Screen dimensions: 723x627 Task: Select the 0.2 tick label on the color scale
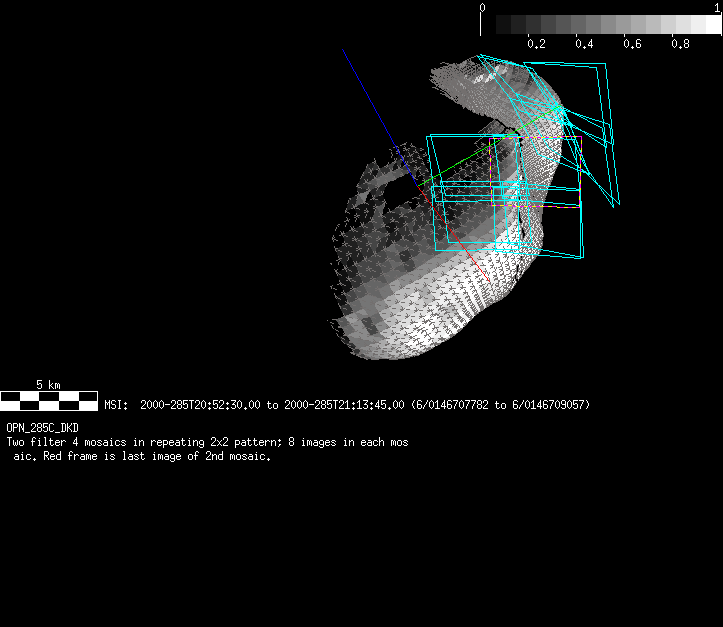[x=536, y=44]
